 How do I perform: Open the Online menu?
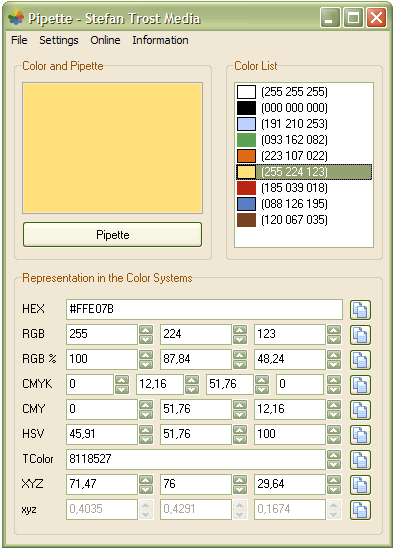(105, 40)
